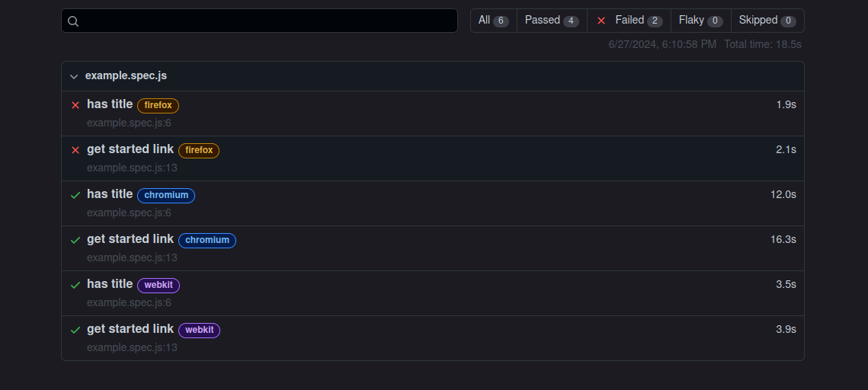868x390 pixels.
Task: Click the failed icon beside firefox get started link
Action: coord(75,150)
